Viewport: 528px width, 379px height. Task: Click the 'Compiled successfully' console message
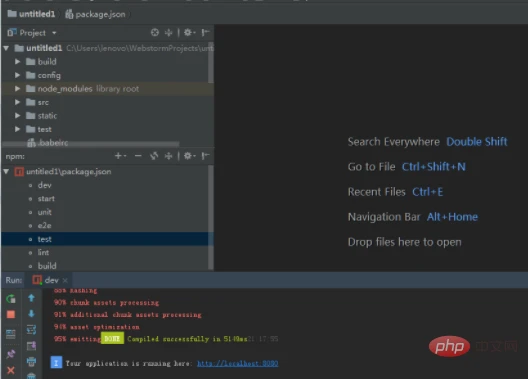pos(187,339)
